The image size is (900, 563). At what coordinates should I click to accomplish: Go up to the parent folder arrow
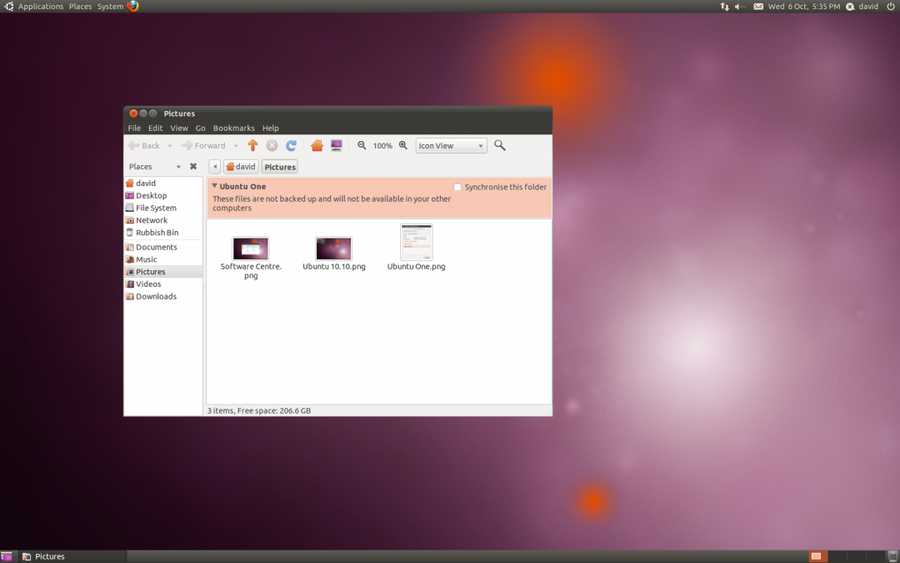pyautogui.click(x=253, y=146)
